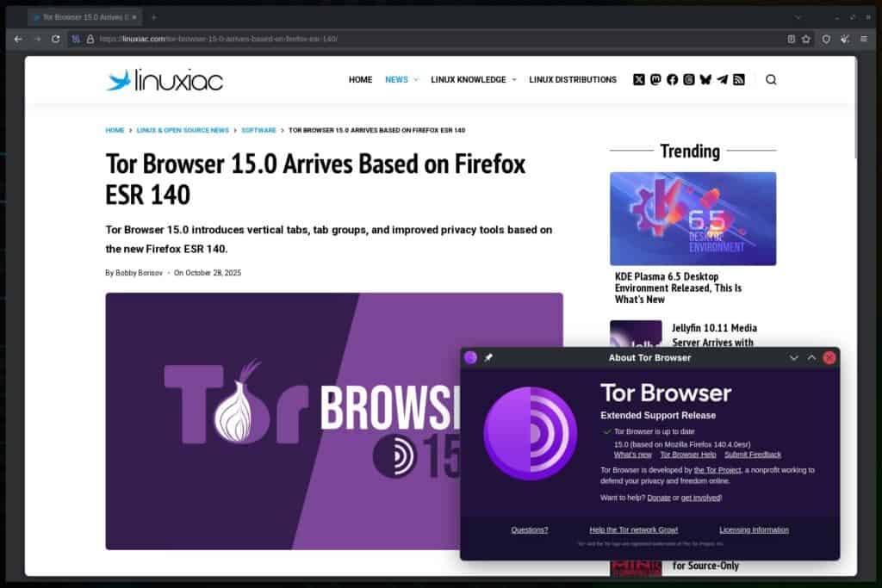Open the What's new link
The image size is (882, 588).
633,454
